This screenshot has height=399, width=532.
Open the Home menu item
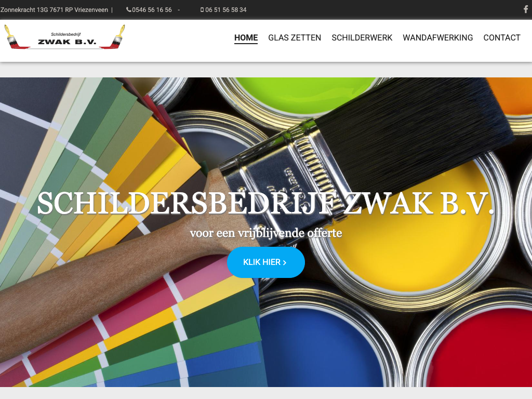pos(246,37)
